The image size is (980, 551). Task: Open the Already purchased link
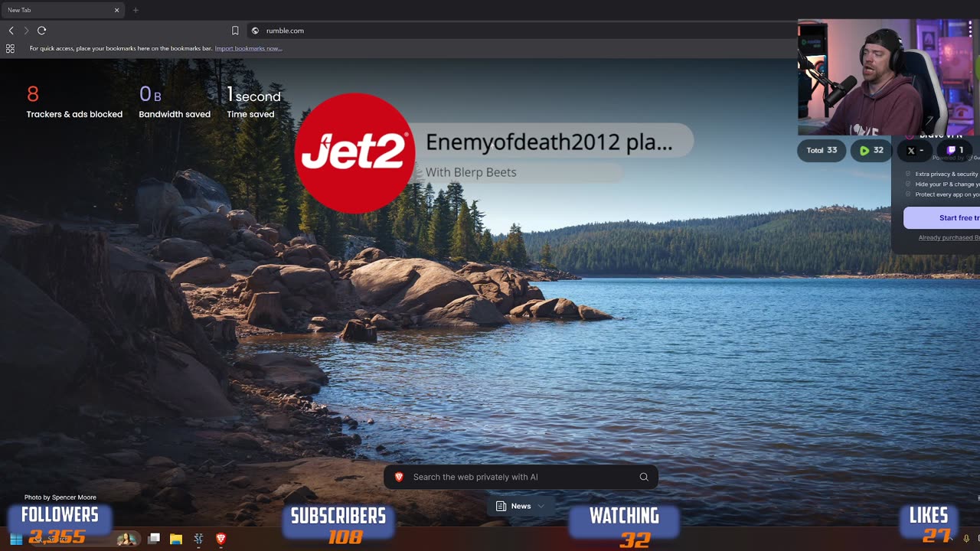(949, 238)
